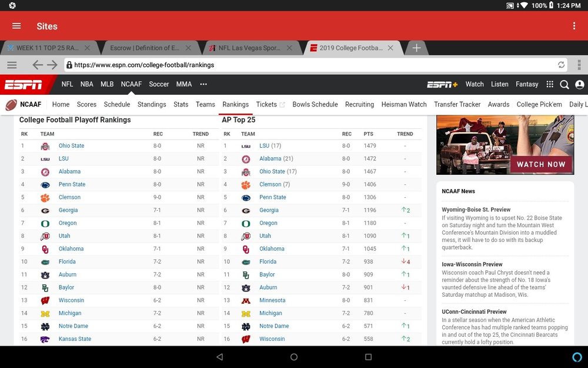Open the NCAAF sport menu
Screen dimensions: 588x368
(x=131, y=84)
